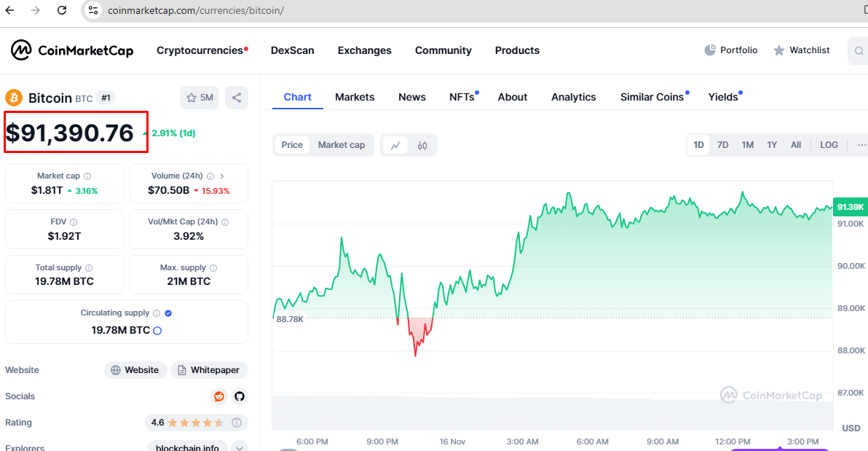Open the blockchain.info explorer link
The height and width of the screenshot is (451, 868).
(187, 447)
